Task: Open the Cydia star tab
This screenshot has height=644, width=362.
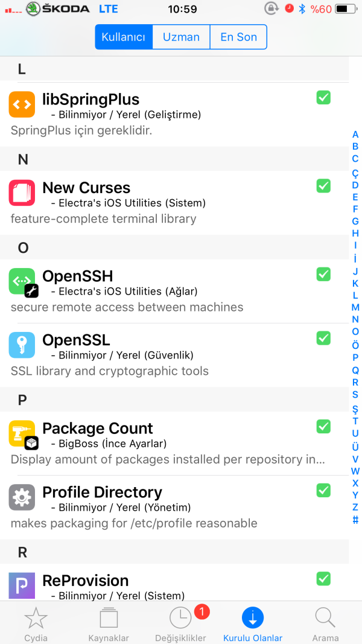Action: 36,623
